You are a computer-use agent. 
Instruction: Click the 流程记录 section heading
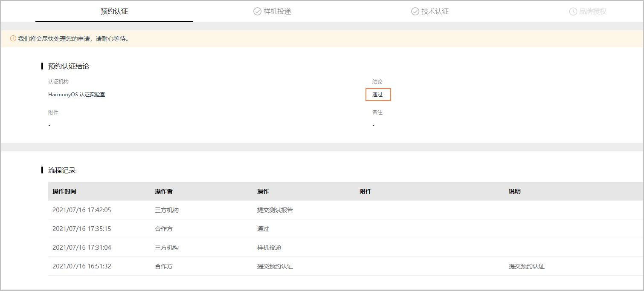point(62,170)
